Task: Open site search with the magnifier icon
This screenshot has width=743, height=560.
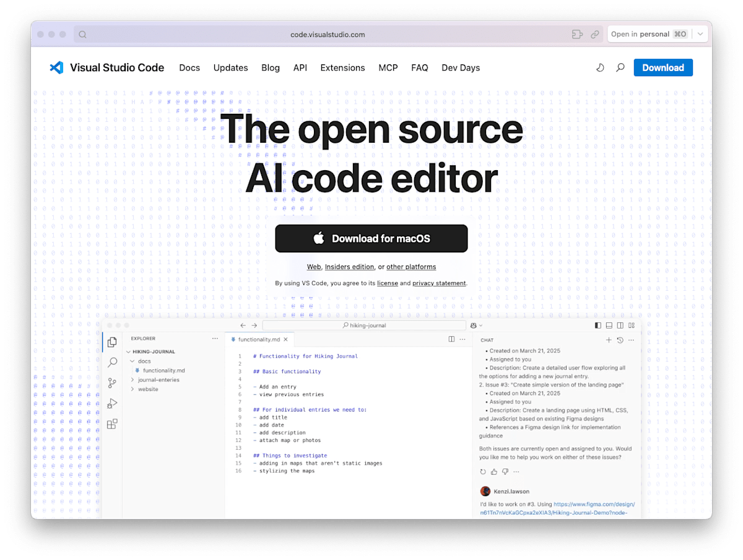Action: pyautogui.click(x=620, y=68)
